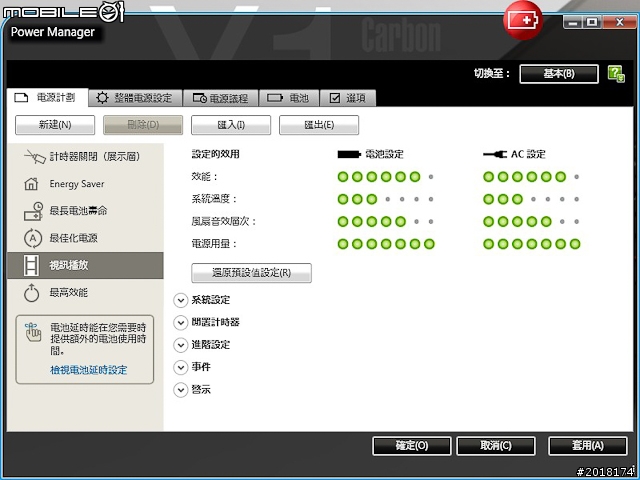Open the 電源計劃 tab
This screenshot has width=640, height=480.
click(47, 98)
